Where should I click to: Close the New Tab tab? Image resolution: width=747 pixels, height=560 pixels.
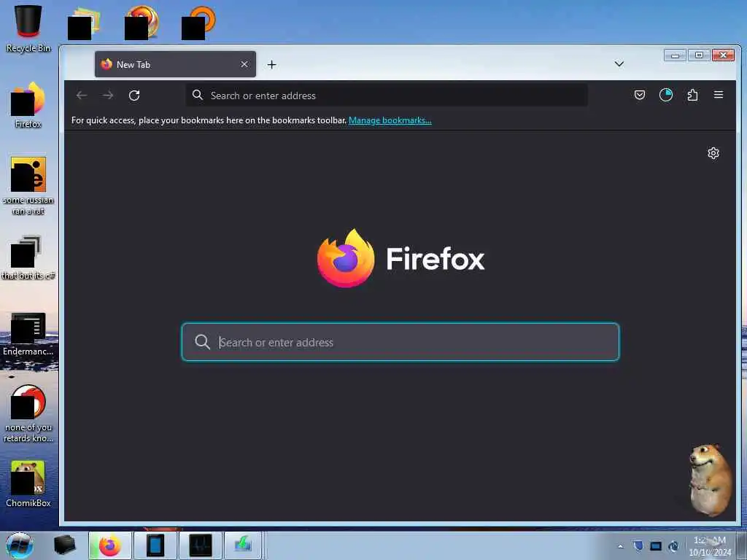(244, 64)
